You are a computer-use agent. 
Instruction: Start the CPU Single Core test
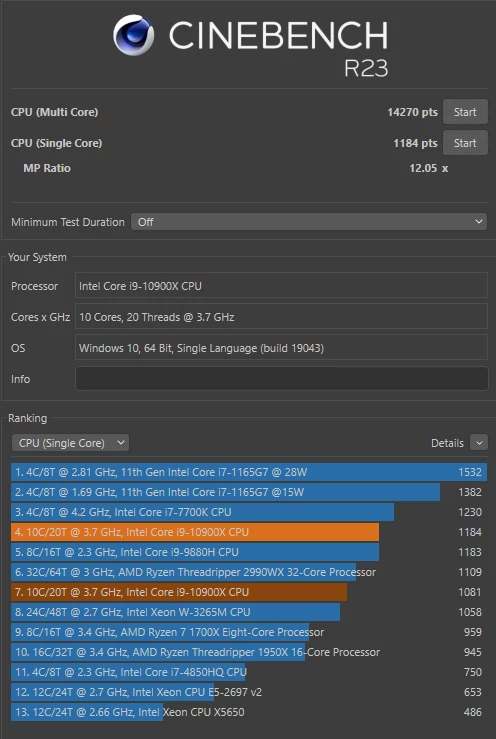click(465, 143)
